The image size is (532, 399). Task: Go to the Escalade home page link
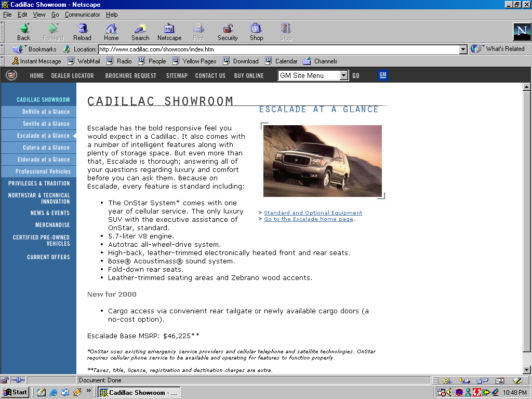tap(309, 219)
